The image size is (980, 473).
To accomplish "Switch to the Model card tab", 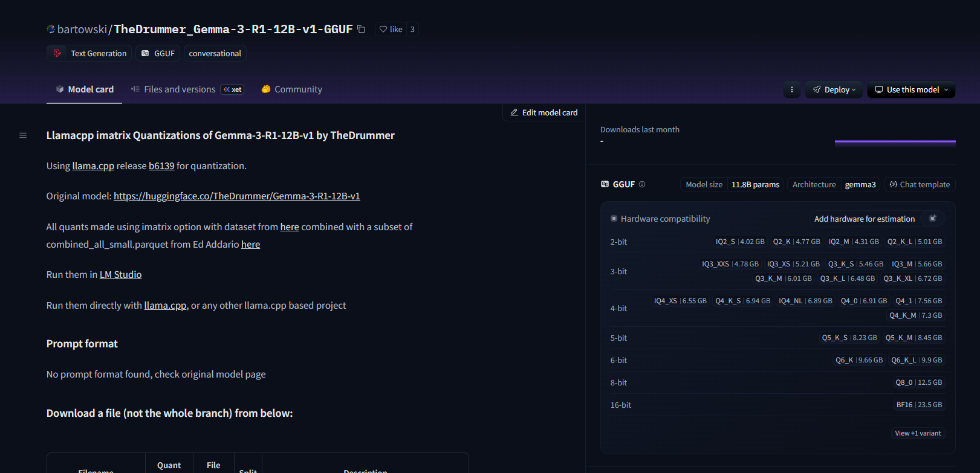I will click(x=85, y=89).
